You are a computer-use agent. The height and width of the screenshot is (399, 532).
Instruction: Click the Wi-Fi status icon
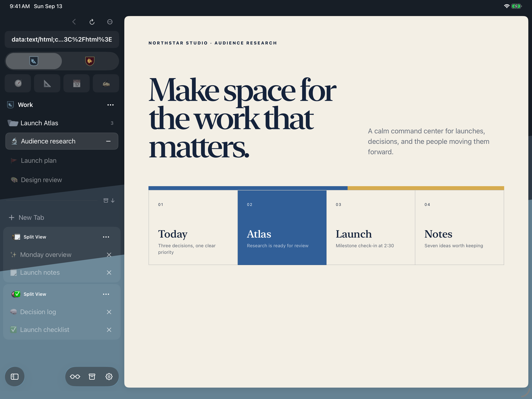[x=506, y=6]
